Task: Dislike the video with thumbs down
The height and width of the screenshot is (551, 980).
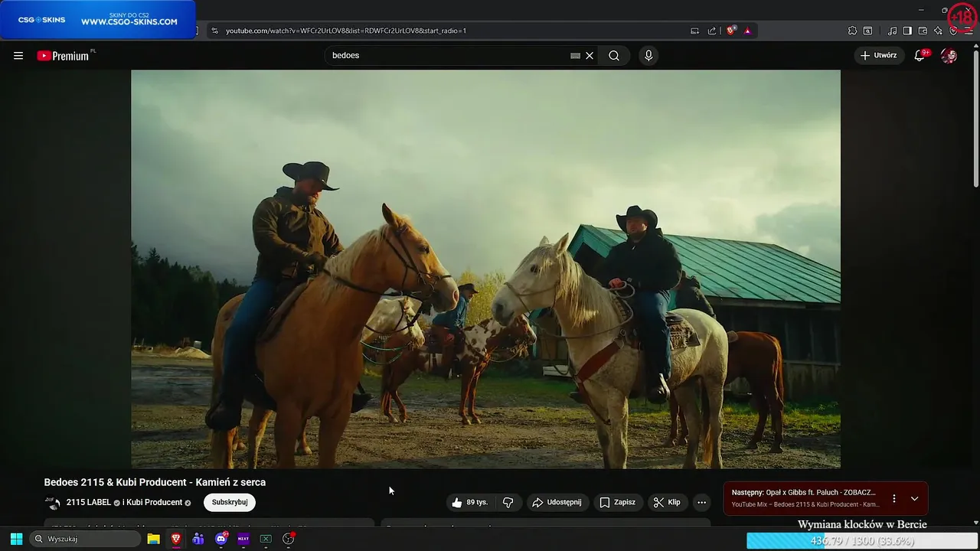Action: coord(508,503)
